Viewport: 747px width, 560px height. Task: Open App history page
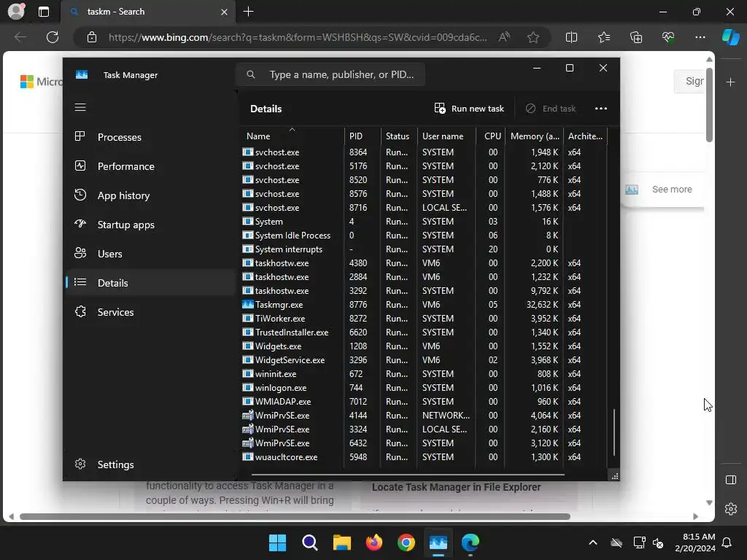[x=150, y=195]
